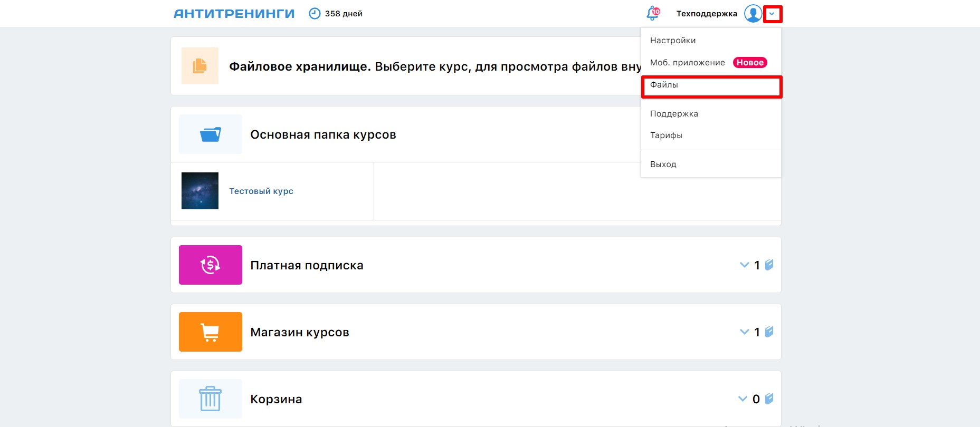Expand the Магазин курсов section chevron
The height and width of the screenshot is (427, 980).
[x=744, y=332]
